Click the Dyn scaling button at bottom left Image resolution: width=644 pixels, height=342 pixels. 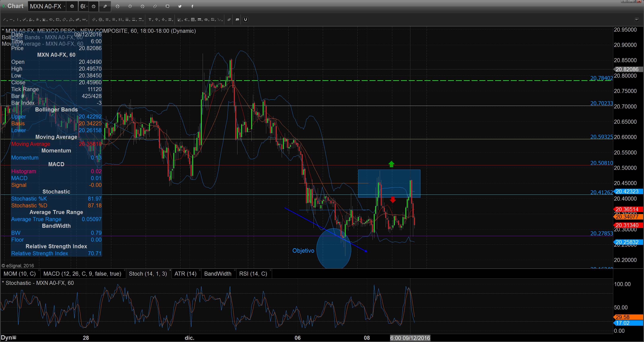click(x=8, y=338)
